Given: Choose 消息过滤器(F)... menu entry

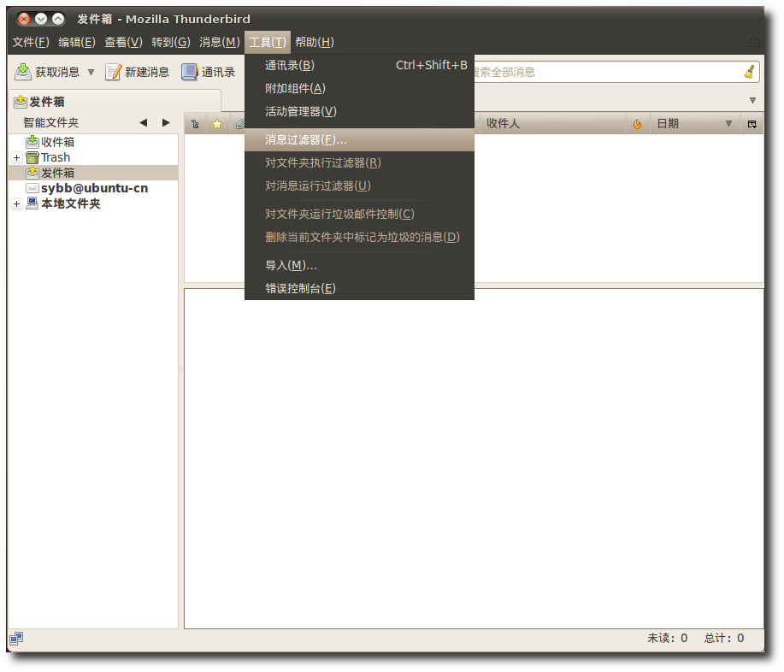Looking at the screenshot, I should pos(359,140).
